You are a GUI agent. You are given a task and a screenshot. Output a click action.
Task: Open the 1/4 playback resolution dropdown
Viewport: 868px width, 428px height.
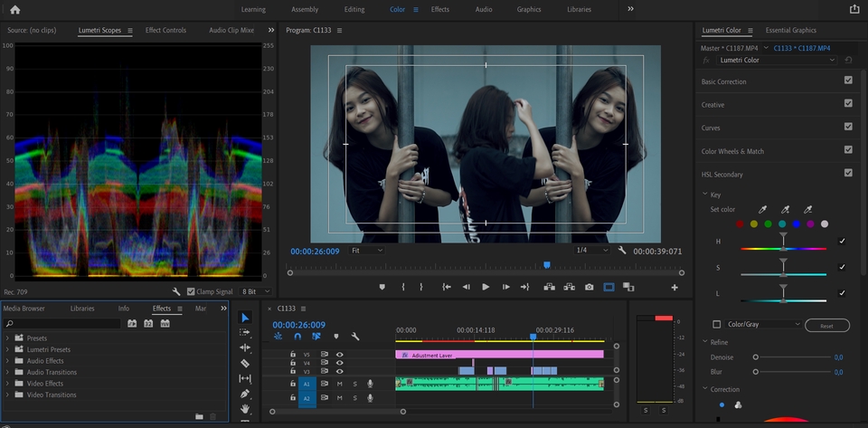tap(591, 251)
